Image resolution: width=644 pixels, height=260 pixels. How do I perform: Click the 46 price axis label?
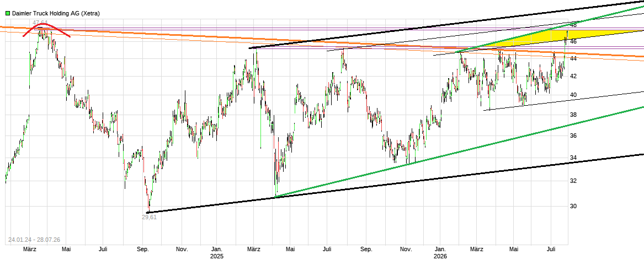pyautogui.click(x=573, y=41)
